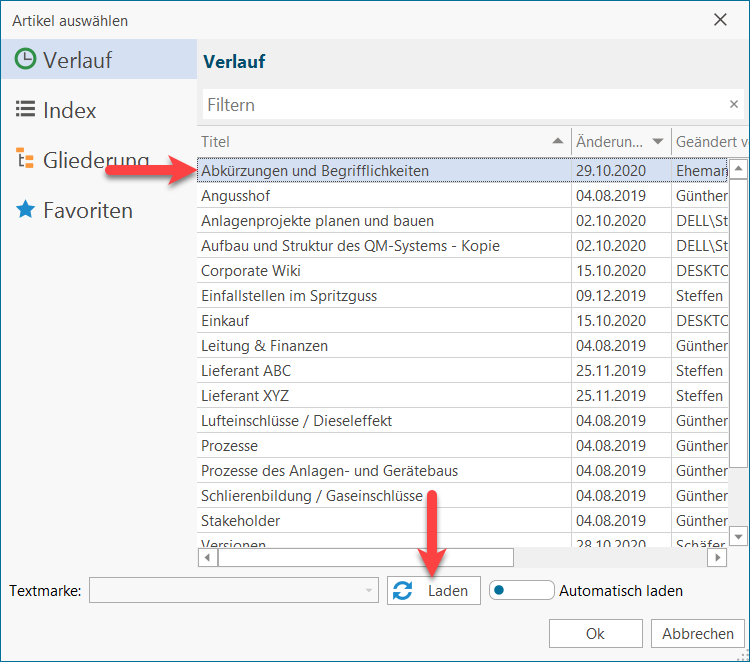Click the Gliederung outline icon
The width and height of the screenshot is (750, 662).
click(x=25, y=160)
